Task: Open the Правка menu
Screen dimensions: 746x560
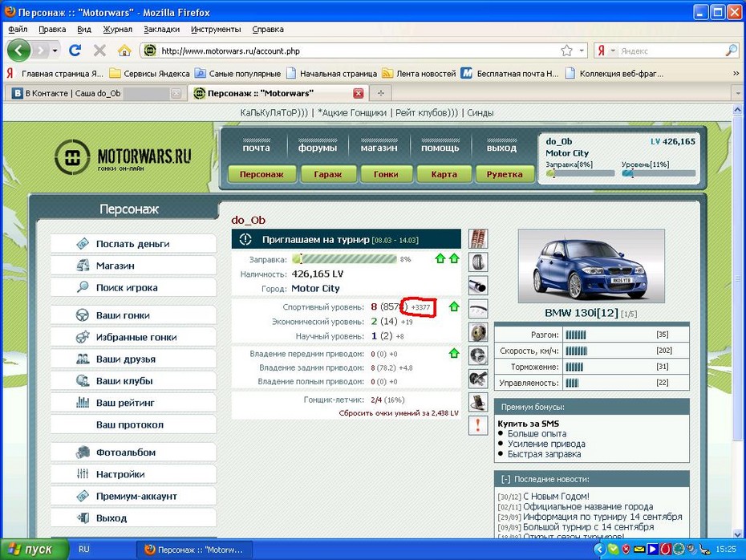Action: coord(52,29)
